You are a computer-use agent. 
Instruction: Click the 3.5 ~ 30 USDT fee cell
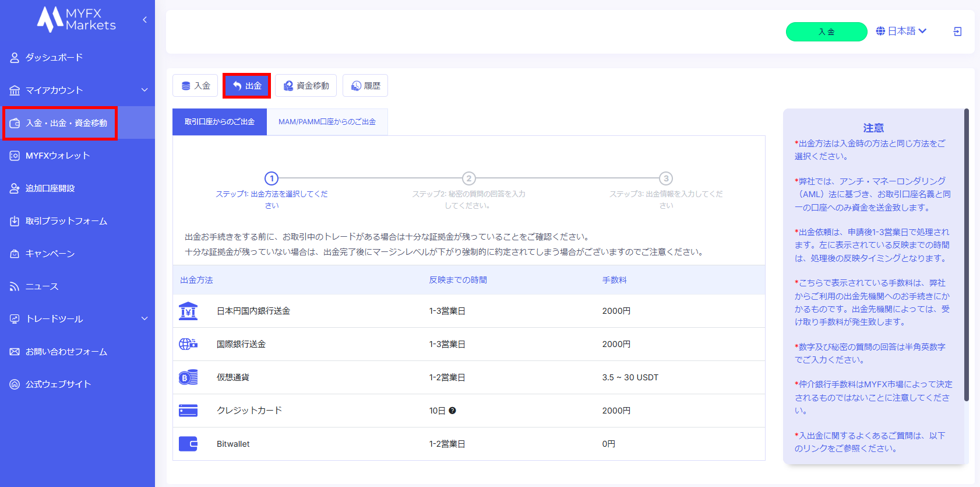(630, 377)
